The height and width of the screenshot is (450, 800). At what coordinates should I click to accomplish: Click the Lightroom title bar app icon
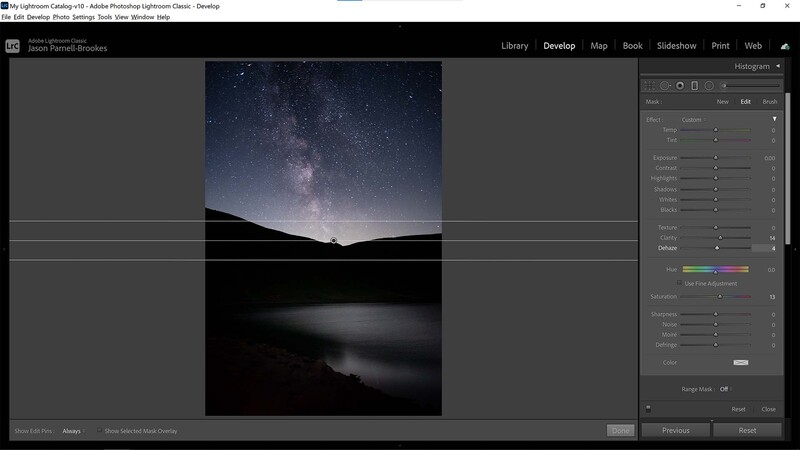click(5, 6)
